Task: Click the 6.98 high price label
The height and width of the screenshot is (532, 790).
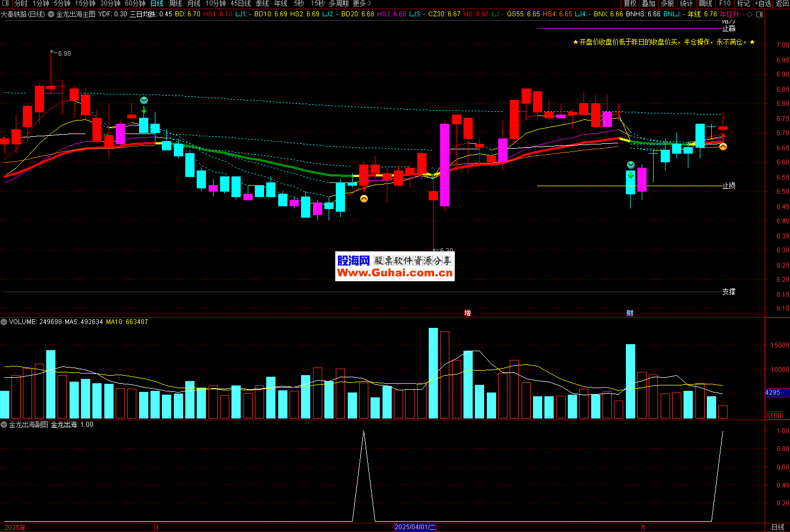Action: coord(64,53)
